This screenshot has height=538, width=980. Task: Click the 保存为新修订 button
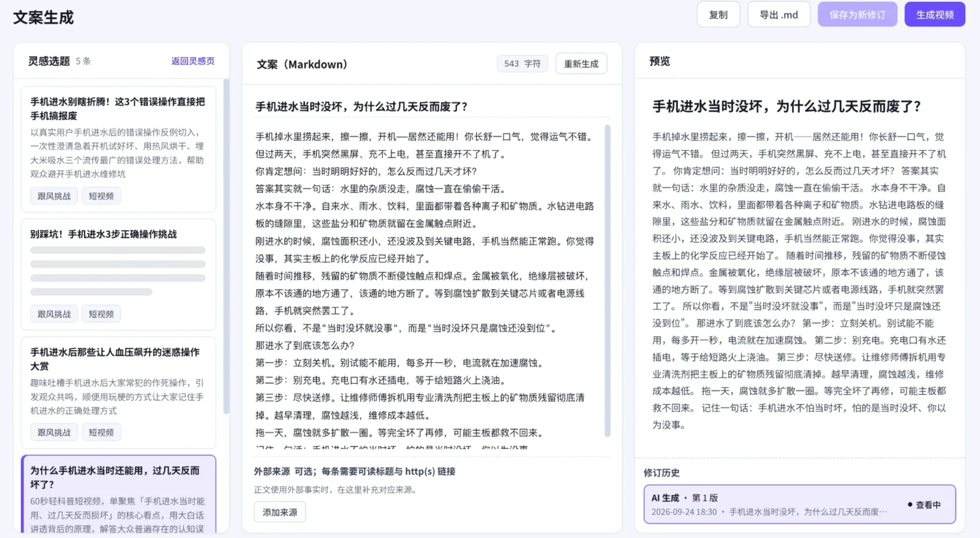pyautogui.click(x=858, y=15)
